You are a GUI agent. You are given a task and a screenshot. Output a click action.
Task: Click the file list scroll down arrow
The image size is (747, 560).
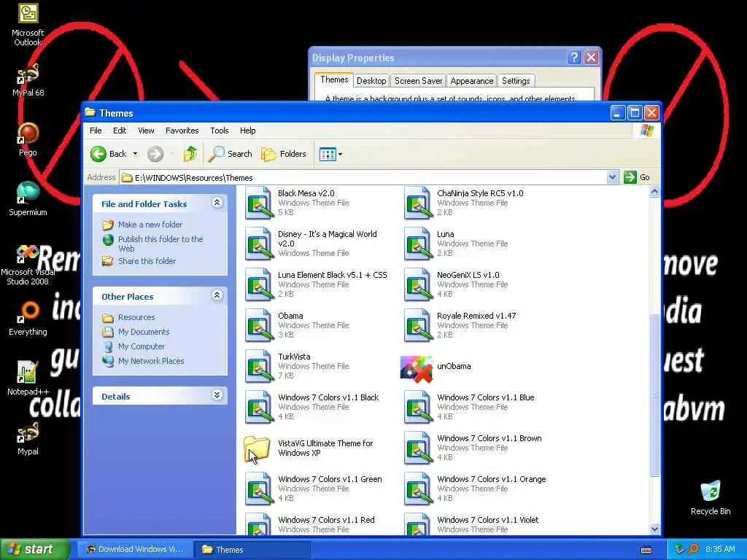pyautogui.click(x=654, y=529)
